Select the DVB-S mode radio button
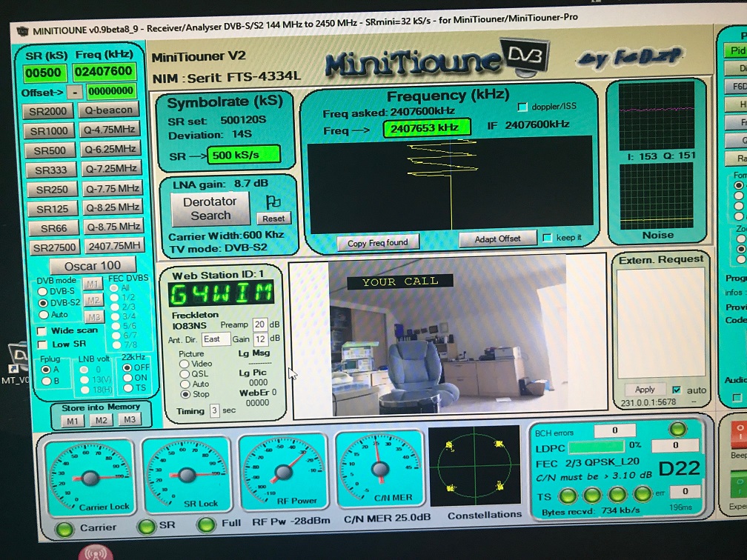The image size is (747, 560). pos(43,291)
